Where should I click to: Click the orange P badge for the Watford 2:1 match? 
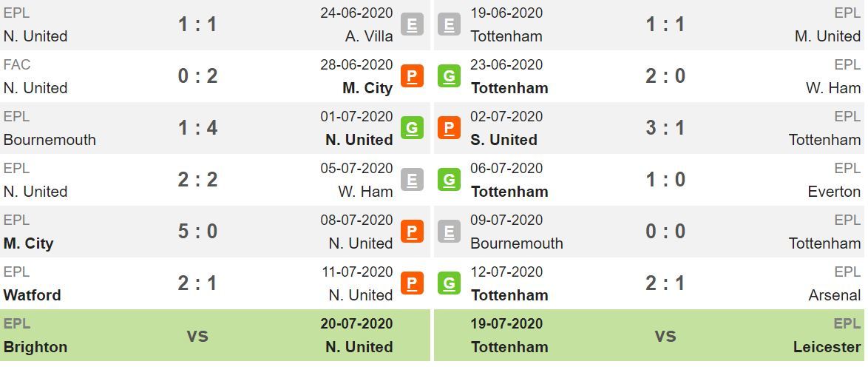(413, 283)
